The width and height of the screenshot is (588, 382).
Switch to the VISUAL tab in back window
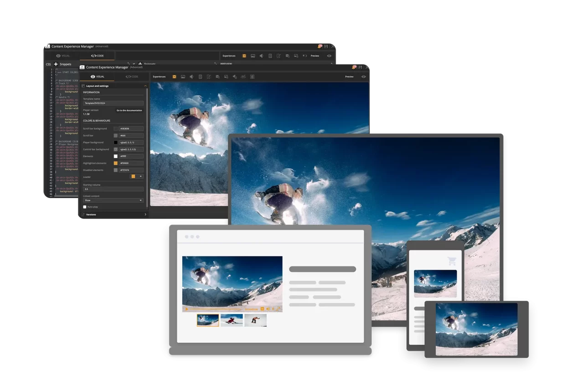(x=63, y=56)
